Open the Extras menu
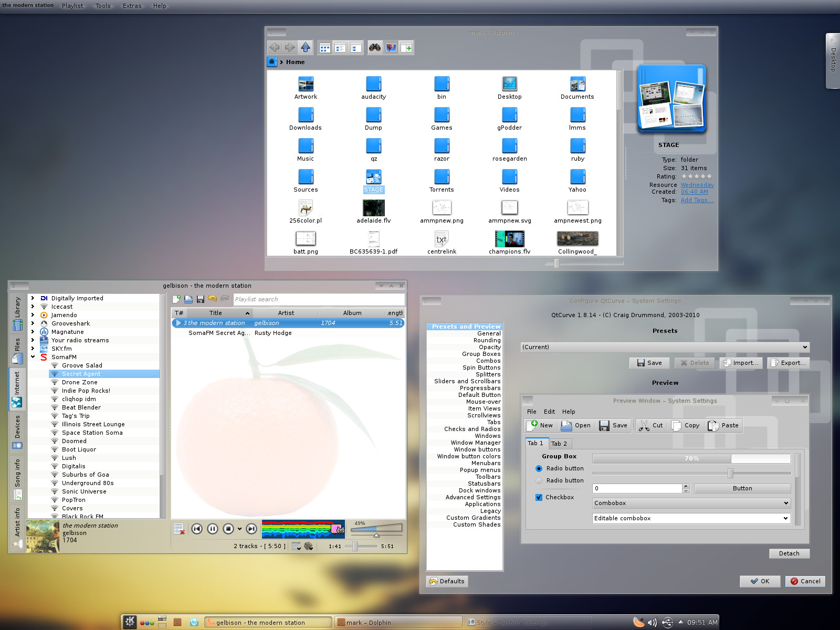 point(132,6)
